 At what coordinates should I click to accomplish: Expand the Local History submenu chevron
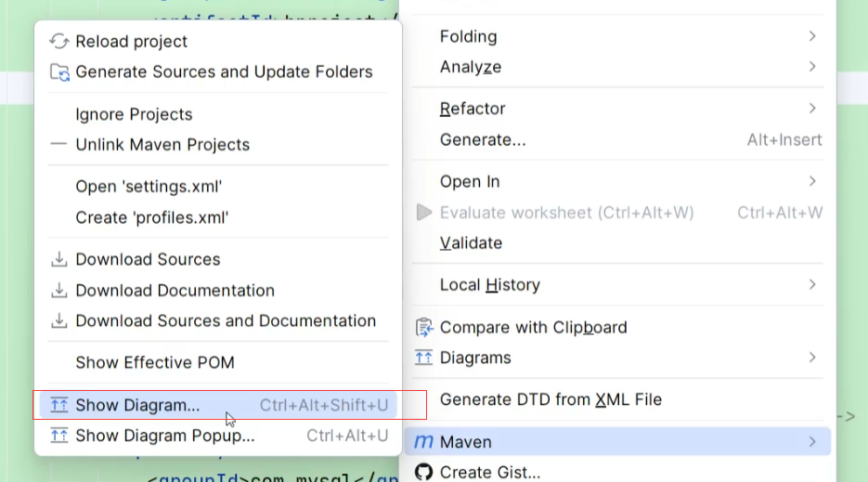812,285
